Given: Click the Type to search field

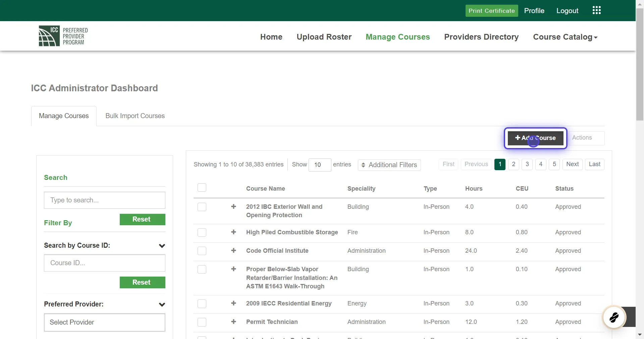Looking at the screenshot, I should tap(105, 200).
